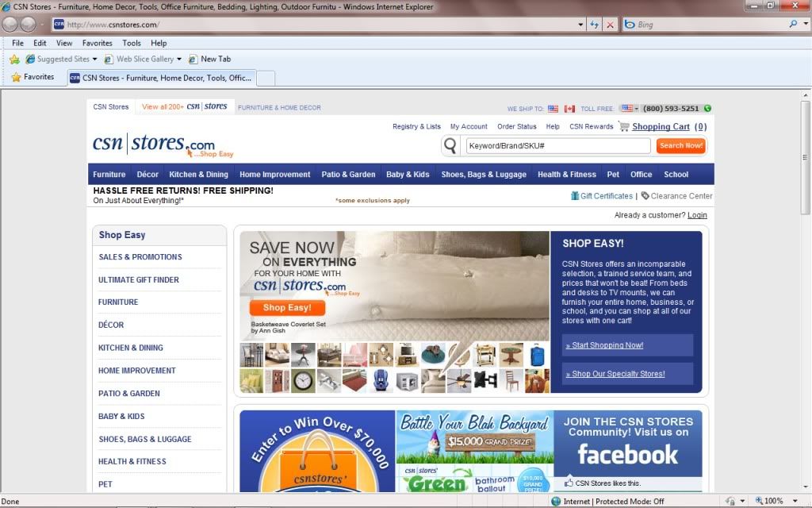This screenshot has width=812, height=508.
Task: Click the page's vertical scrollbar thumb
Action: tap(806, 157)
